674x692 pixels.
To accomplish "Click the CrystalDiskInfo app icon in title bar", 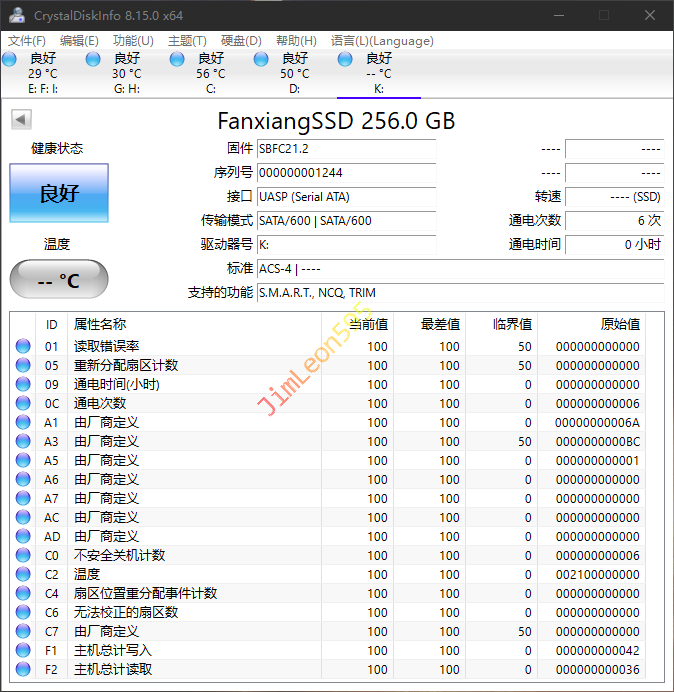I will coord(17,15).
